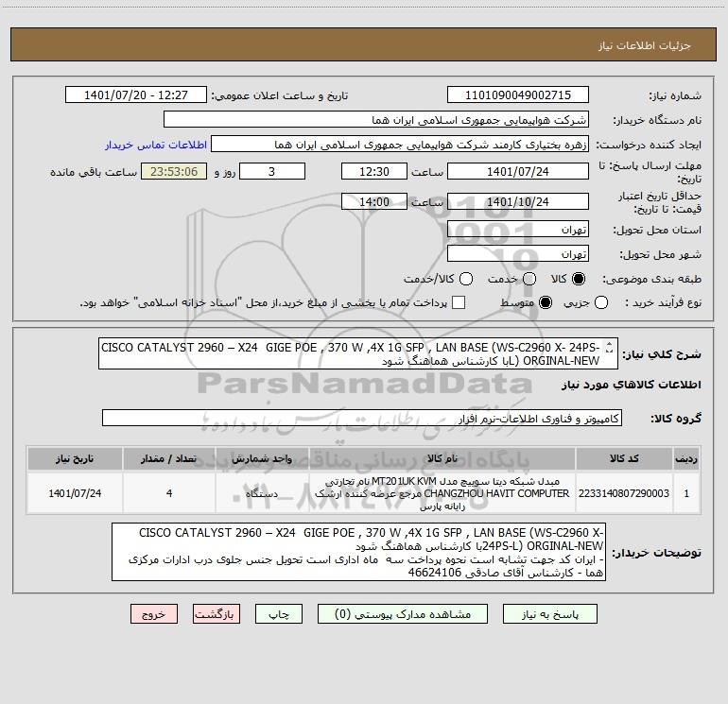Click the نام کالا column header
Viewport: 728px width, 704px height.
[442, 458]
